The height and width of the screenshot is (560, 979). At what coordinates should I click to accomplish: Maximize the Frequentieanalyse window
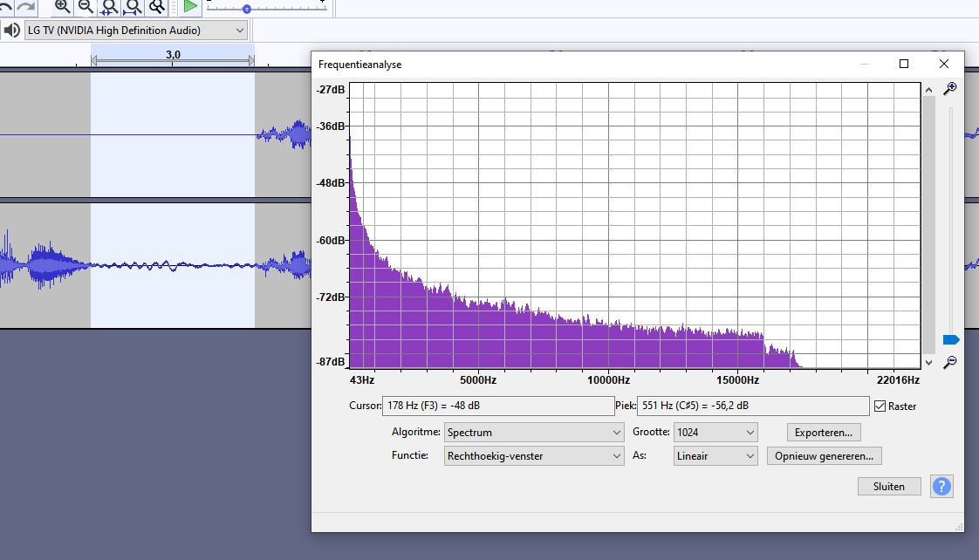[x=903, y=64]
